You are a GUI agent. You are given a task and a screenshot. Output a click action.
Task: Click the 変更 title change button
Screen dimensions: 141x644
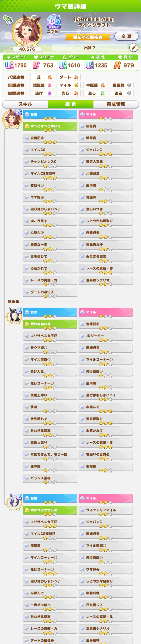126,36
